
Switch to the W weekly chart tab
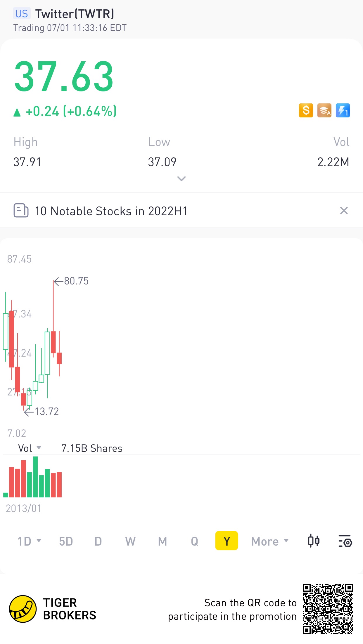pyautogui.click(x=130, y=541)
